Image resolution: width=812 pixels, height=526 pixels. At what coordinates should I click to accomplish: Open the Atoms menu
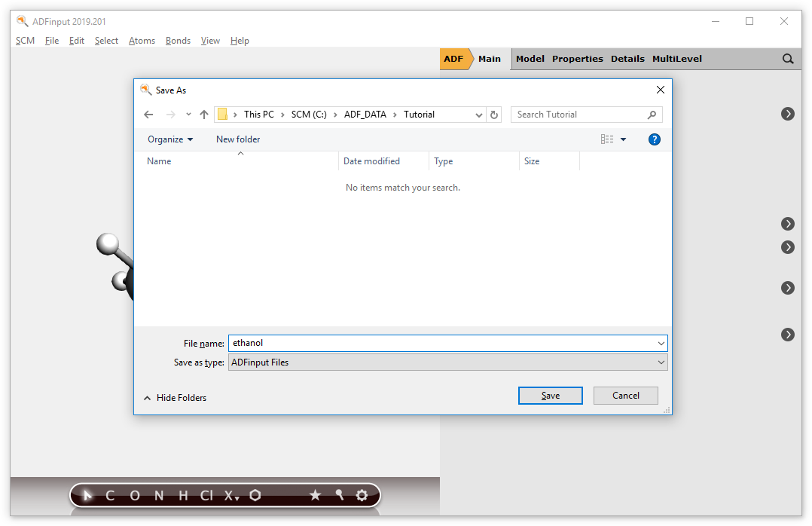tap(142, 41)
